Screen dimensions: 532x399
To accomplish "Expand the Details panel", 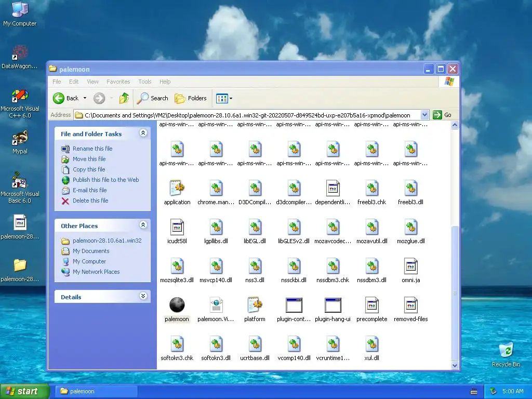I will point(143,296).
